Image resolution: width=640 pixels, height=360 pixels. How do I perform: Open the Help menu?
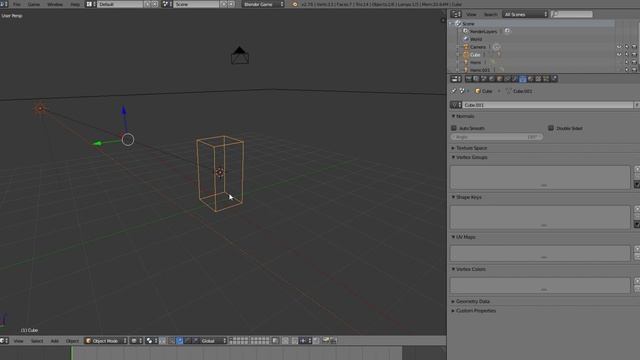(75, 4)
